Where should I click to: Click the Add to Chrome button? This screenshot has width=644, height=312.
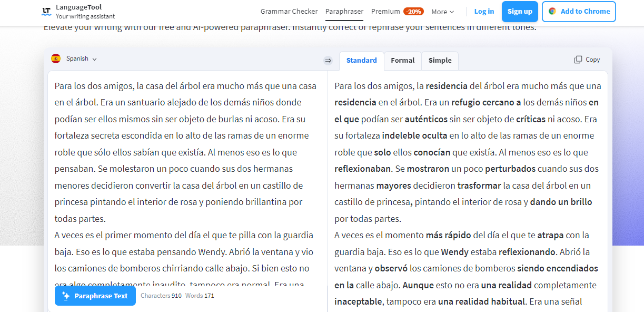point(578,11)
